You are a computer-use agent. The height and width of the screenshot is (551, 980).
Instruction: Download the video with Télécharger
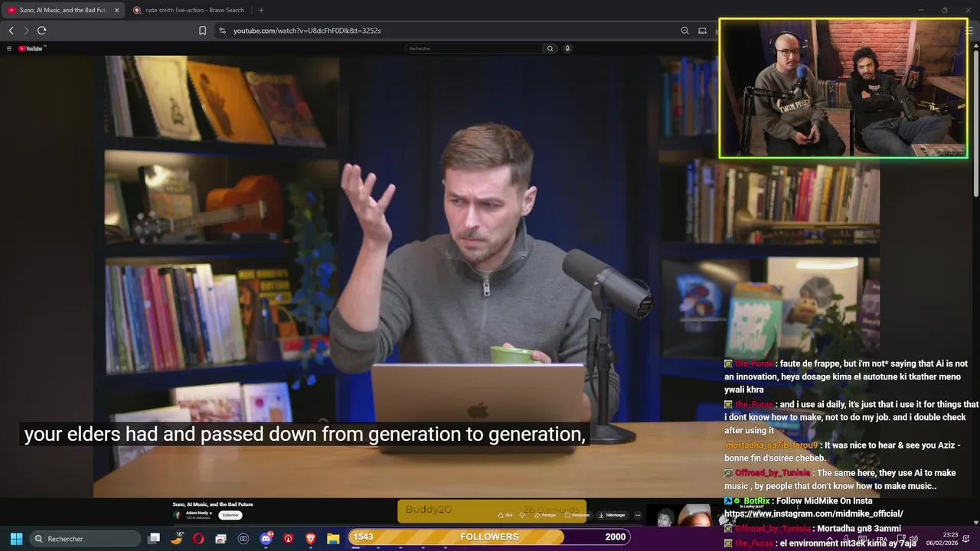(612, 515)
